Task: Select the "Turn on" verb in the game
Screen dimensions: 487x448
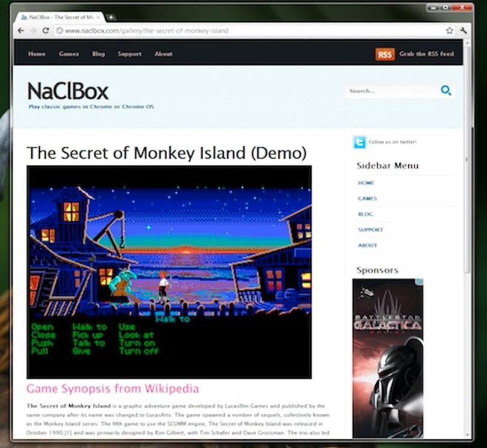Action: click(137, 343)
